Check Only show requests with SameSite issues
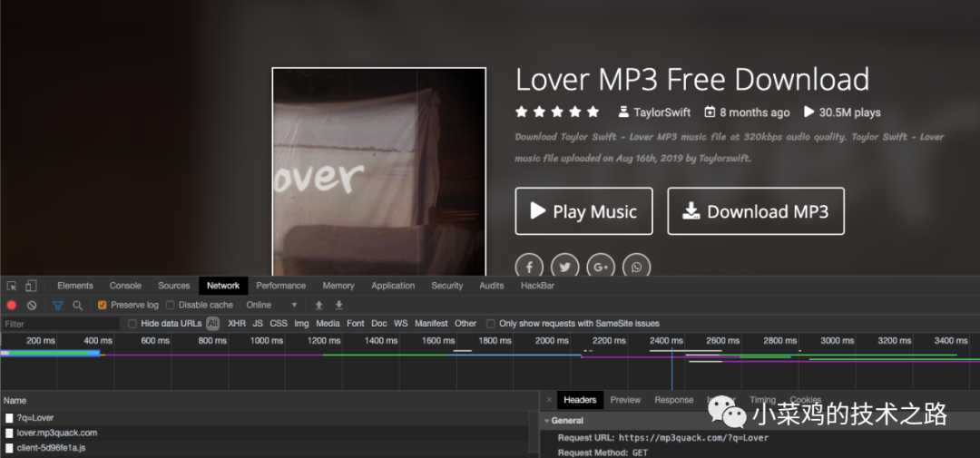980x458 pixels. point(491,324)
